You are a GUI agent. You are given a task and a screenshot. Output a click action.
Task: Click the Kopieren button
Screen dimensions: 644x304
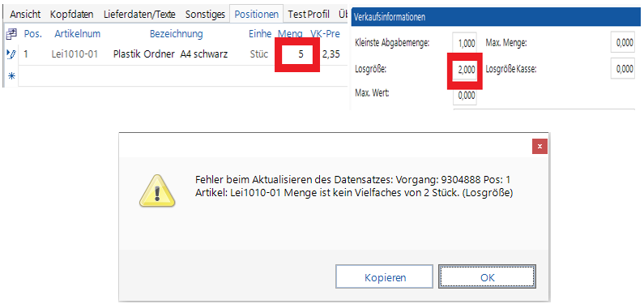(x=385, y=277)
